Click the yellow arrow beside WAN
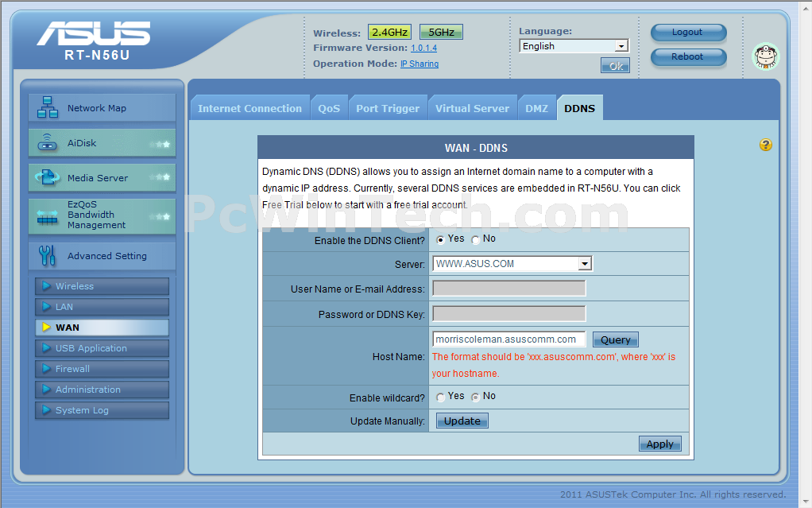Viewport: 812px width, 508px height. point(46,327)
